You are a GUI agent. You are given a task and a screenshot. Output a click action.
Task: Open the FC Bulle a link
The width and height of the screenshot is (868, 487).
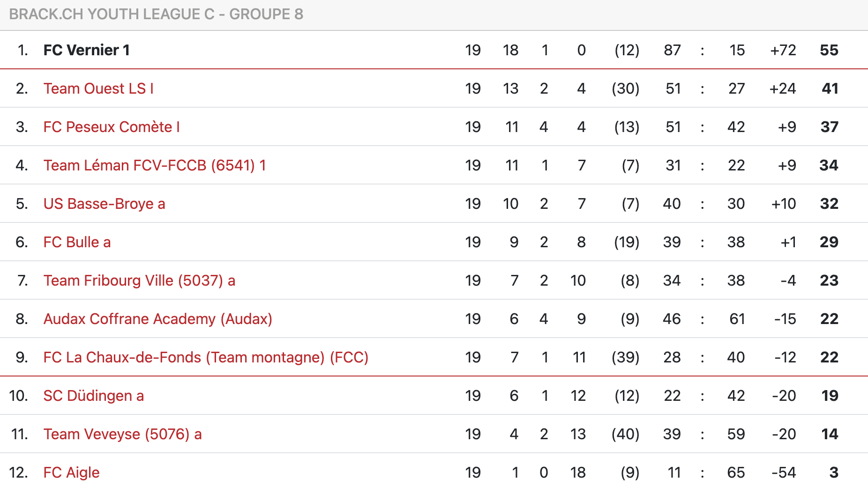(77, 242)
